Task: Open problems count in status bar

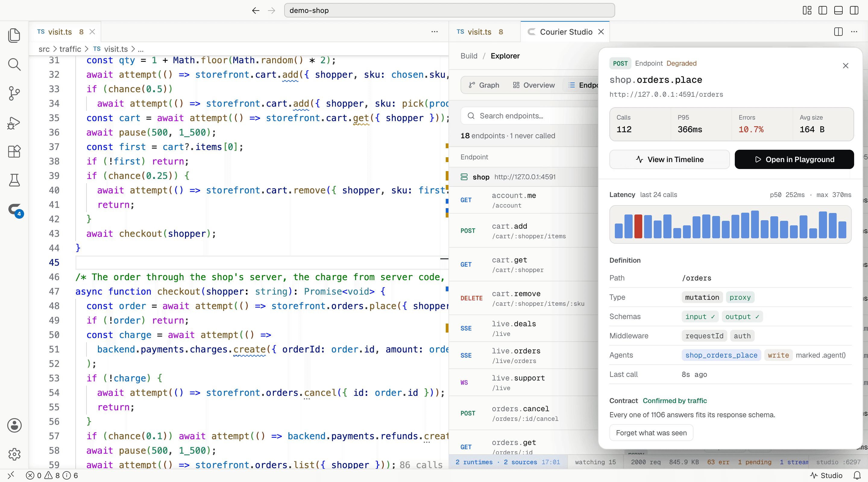Action: (x=52, y=475)
